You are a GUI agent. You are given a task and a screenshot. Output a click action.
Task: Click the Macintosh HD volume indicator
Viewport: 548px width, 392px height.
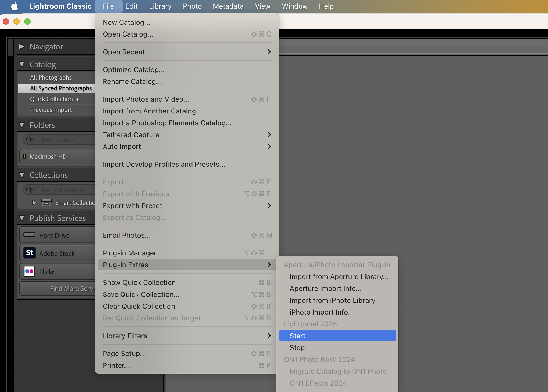24,156
